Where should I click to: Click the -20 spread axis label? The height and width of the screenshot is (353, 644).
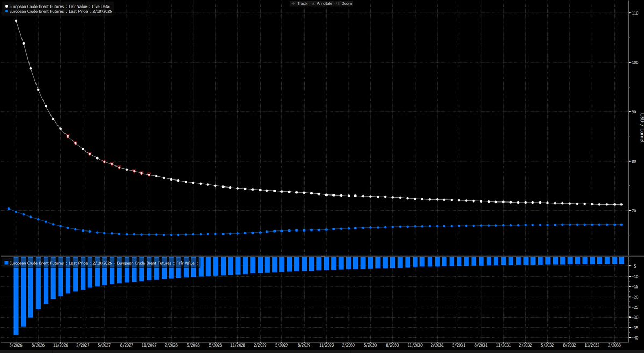(634, 297)
